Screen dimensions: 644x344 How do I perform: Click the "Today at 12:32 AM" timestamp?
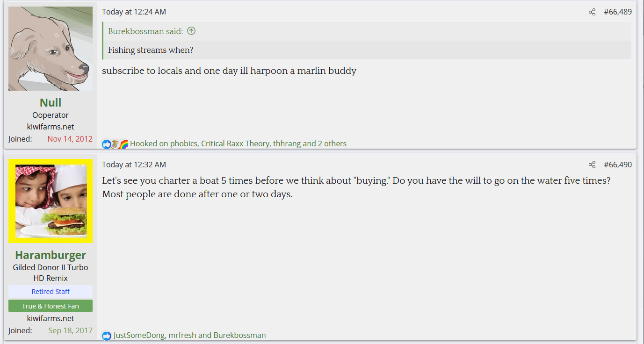[x=134, y=165]
